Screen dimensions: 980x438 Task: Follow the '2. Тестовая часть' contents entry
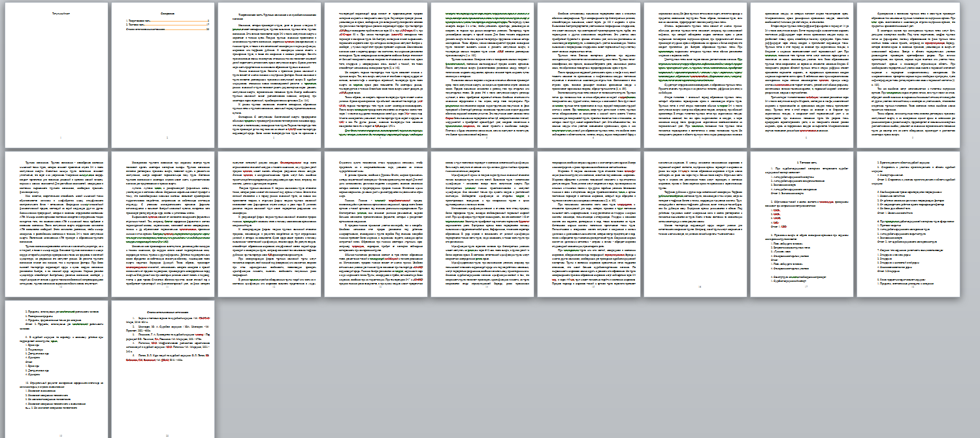pyautogui.click(x=167, y=25)
